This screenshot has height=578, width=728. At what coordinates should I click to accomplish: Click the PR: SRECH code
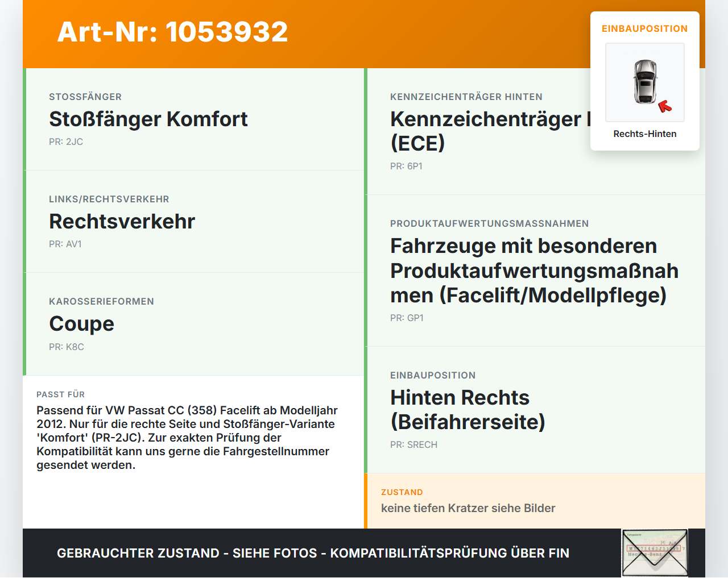[x=414, y=445]
